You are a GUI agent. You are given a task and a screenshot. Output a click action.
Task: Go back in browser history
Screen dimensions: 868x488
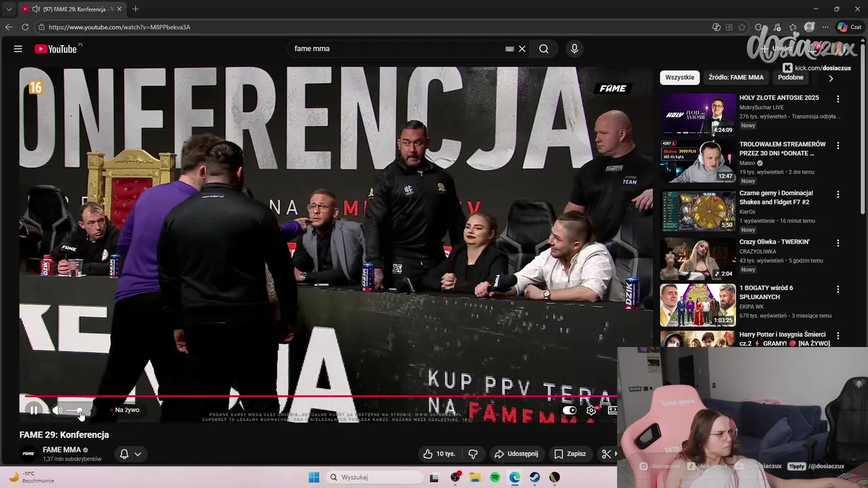coord(9,27)
